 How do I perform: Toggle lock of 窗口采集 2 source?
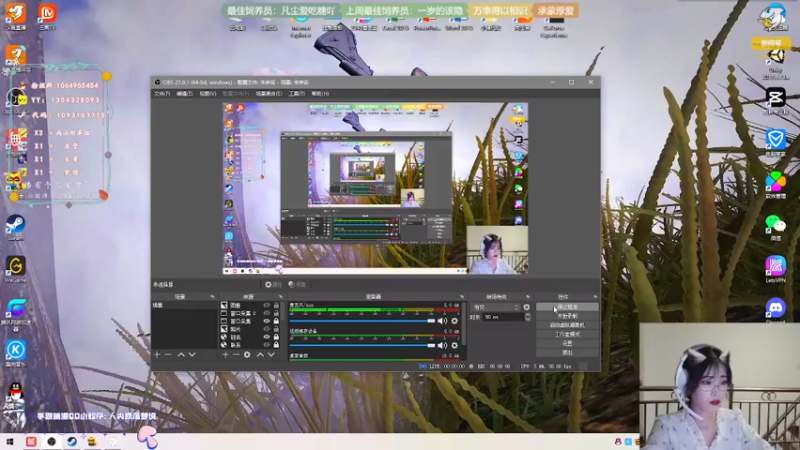[276, 313]
